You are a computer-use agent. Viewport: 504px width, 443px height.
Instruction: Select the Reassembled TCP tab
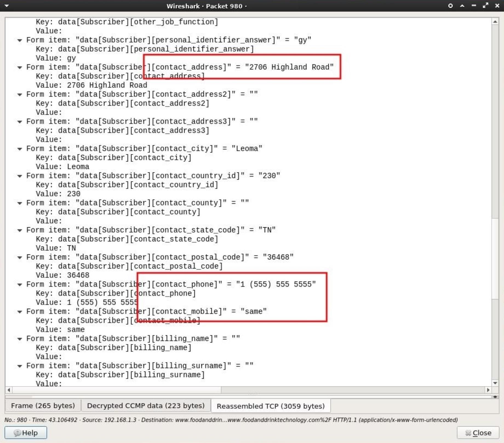(270, 406)
